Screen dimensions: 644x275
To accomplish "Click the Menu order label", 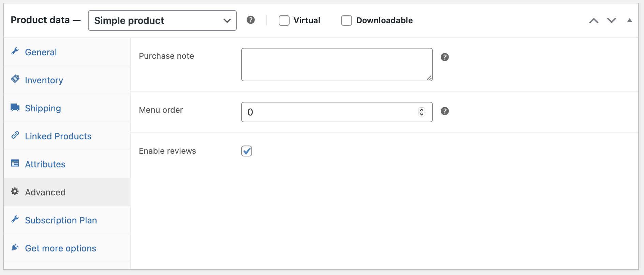I will [x=161, y=110].
